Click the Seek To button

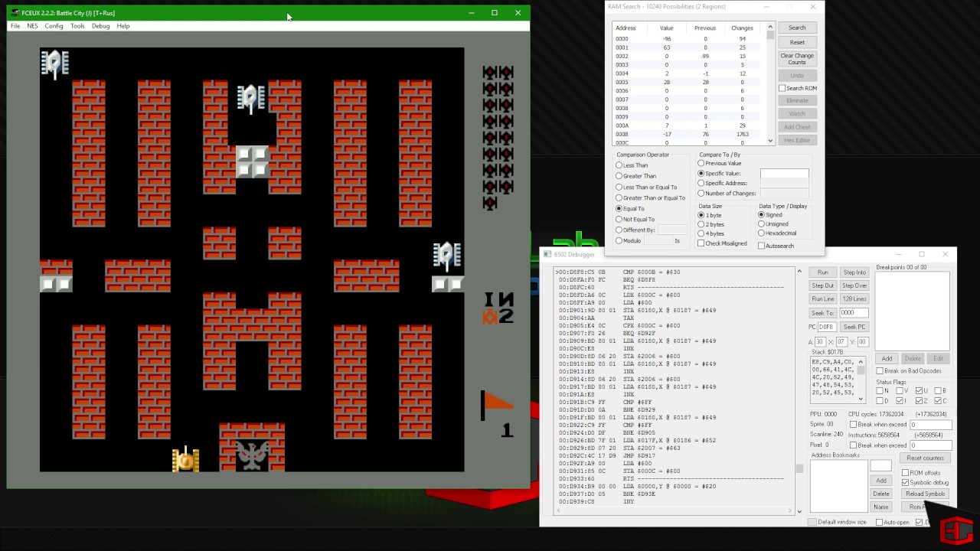pos(822,313)
